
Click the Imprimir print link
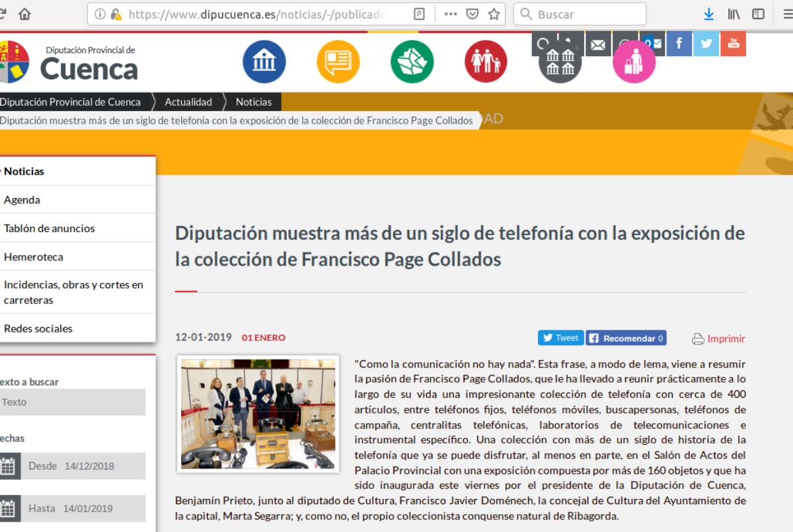click(x=726, y=339)
